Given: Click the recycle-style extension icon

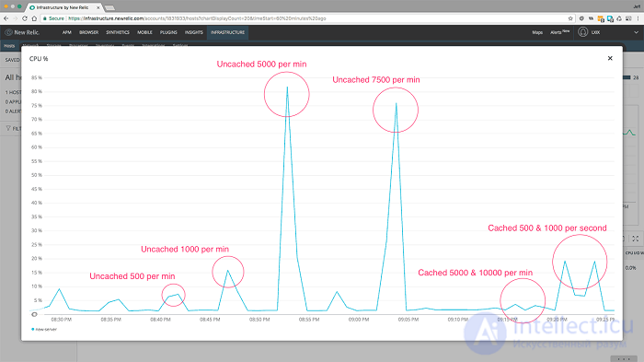Looking at the screenshot, I should point(619,18).
